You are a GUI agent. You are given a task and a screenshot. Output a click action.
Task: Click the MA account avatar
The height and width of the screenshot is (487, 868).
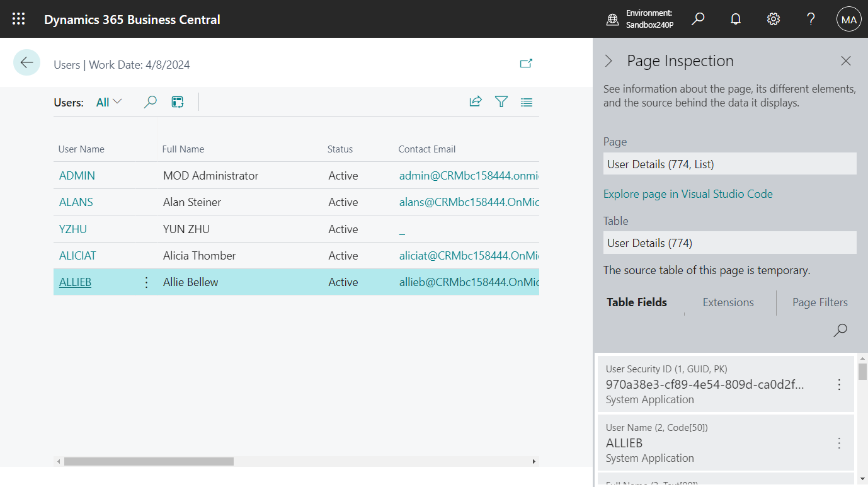tap(848, 19)
